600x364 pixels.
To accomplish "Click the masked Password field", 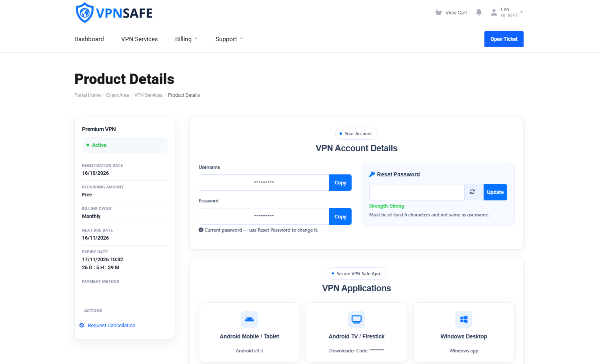I will (x=264, y=216).
